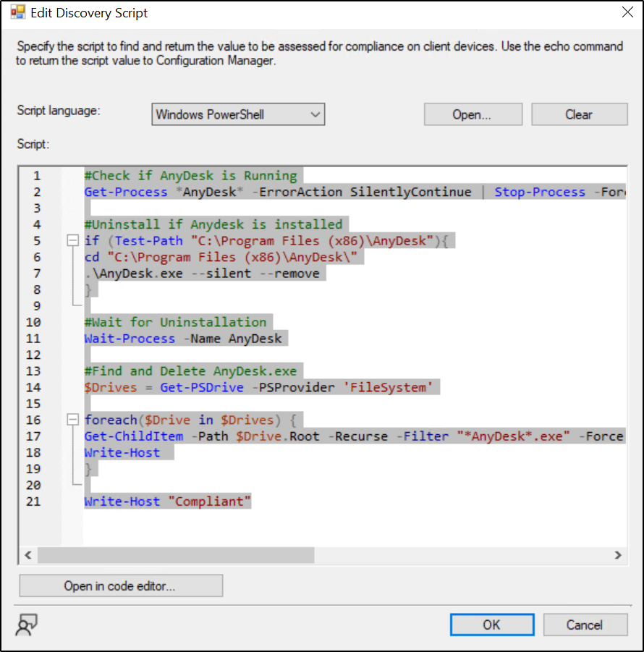Cancel the script edit dialog
Screen dimensions: 644x652
585,625
